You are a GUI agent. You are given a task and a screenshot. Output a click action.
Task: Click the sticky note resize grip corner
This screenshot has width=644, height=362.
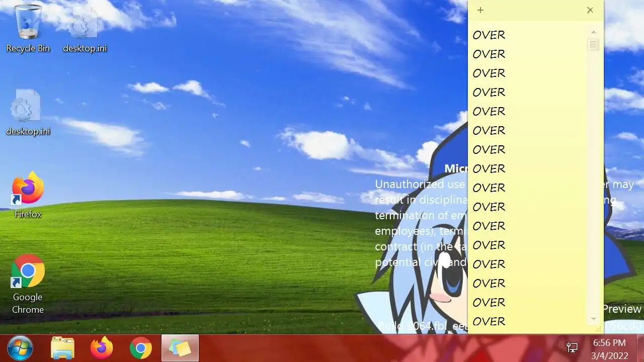click(599, 329)
